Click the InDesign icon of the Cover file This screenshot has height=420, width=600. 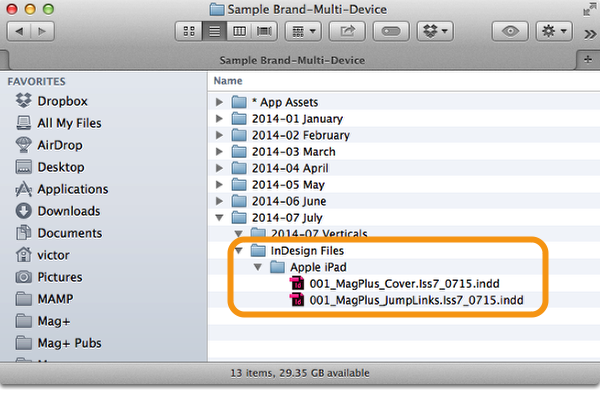tap(297, 283)
